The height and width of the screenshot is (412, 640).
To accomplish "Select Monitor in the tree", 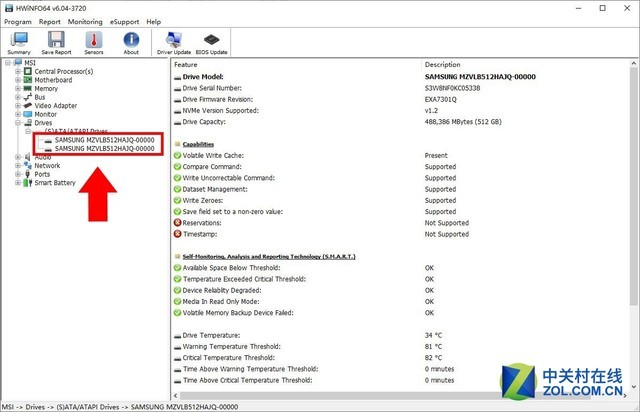I will (x=45, y=114).
